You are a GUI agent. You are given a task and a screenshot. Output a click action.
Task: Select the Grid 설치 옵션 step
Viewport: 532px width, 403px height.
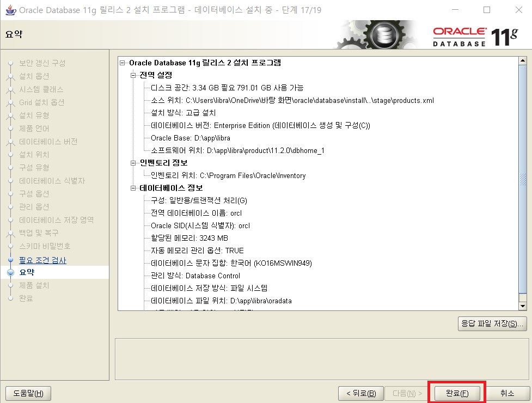tap(42, 102)
